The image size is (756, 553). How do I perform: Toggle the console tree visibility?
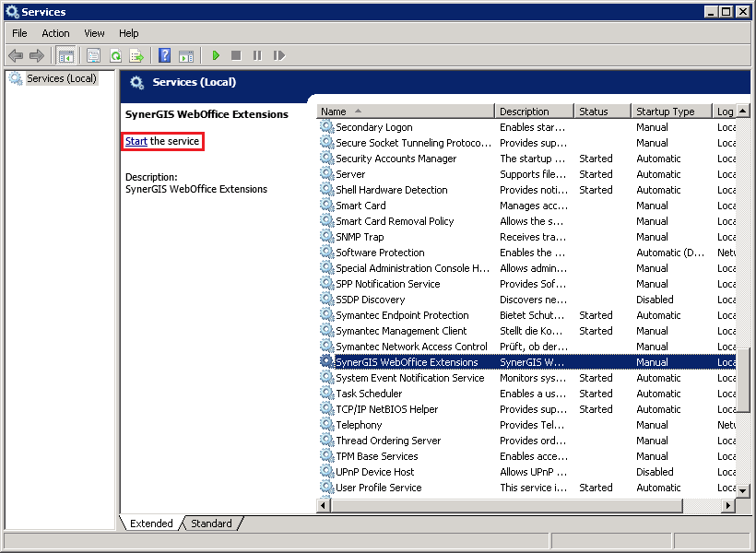pyautogui.click(x=65, y=55)
